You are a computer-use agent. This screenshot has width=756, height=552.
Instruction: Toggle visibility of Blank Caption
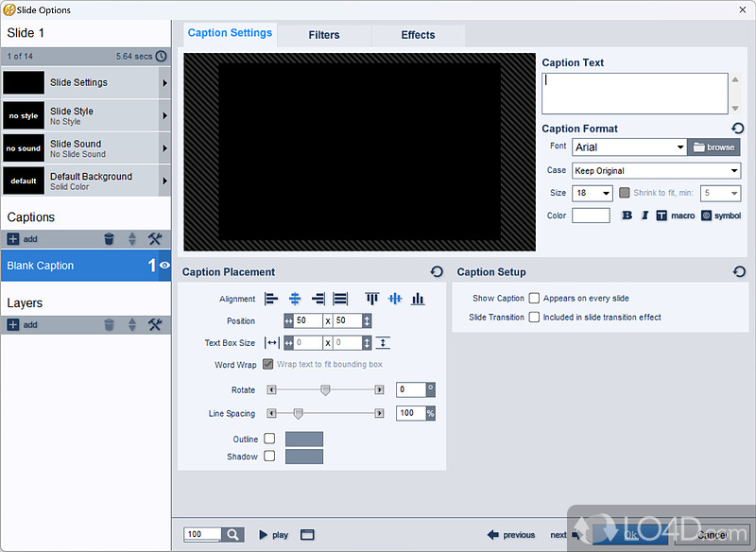164,266
